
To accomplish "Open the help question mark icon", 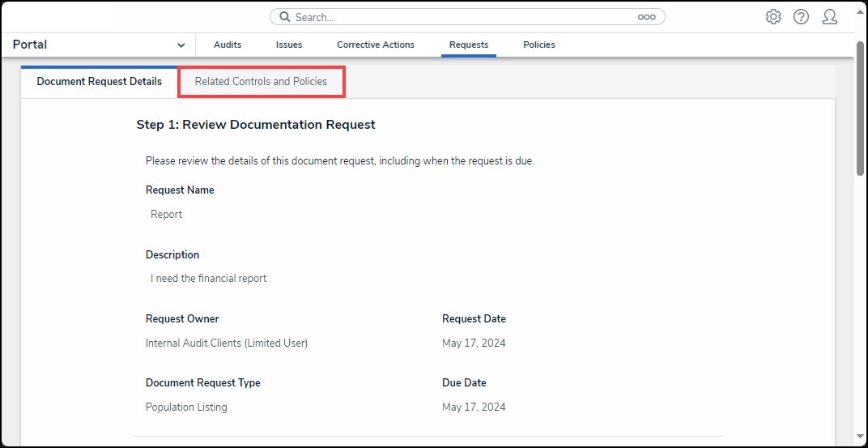I will (x=801, y=17).
